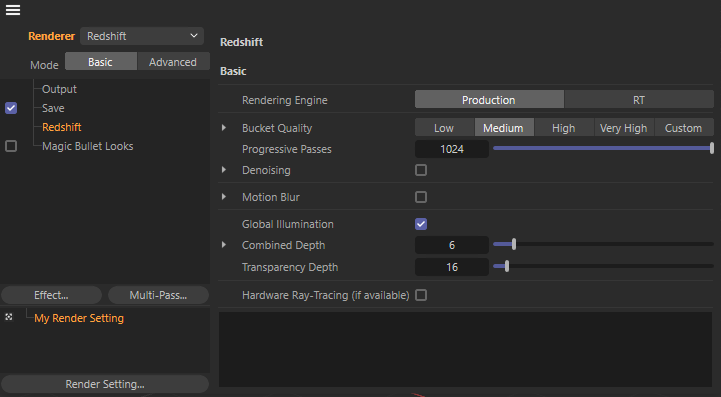Enable the Magic Bullet Looks checkbox
This screenshot has height=397, width=721.
pyautogui.click(x=11, y=146)
